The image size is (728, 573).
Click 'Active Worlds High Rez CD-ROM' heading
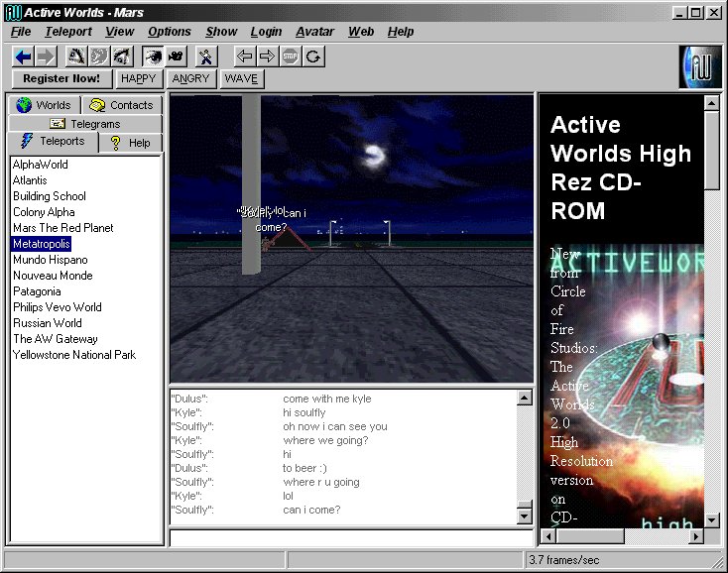point(621,168)
